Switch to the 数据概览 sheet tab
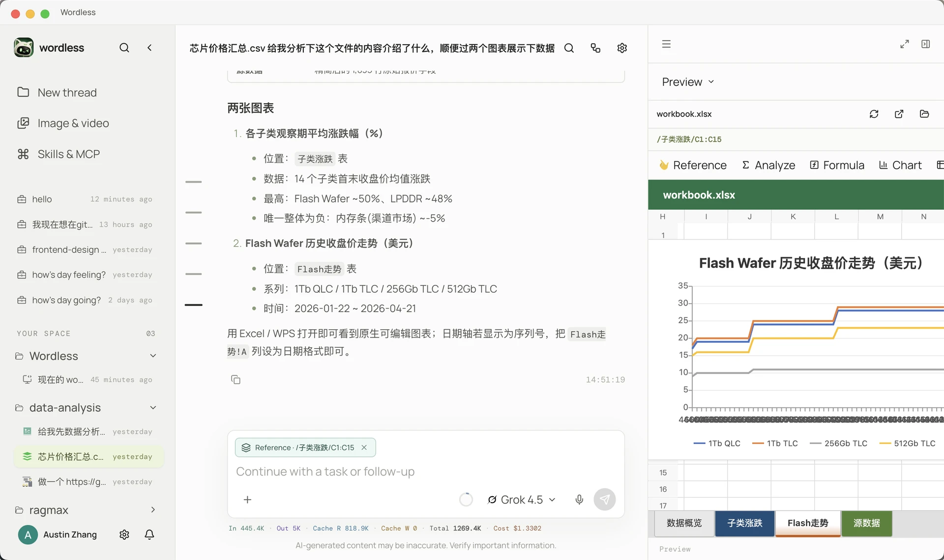Image resolution: width=944 pixels, height=560 pixels. click(684, 523)
